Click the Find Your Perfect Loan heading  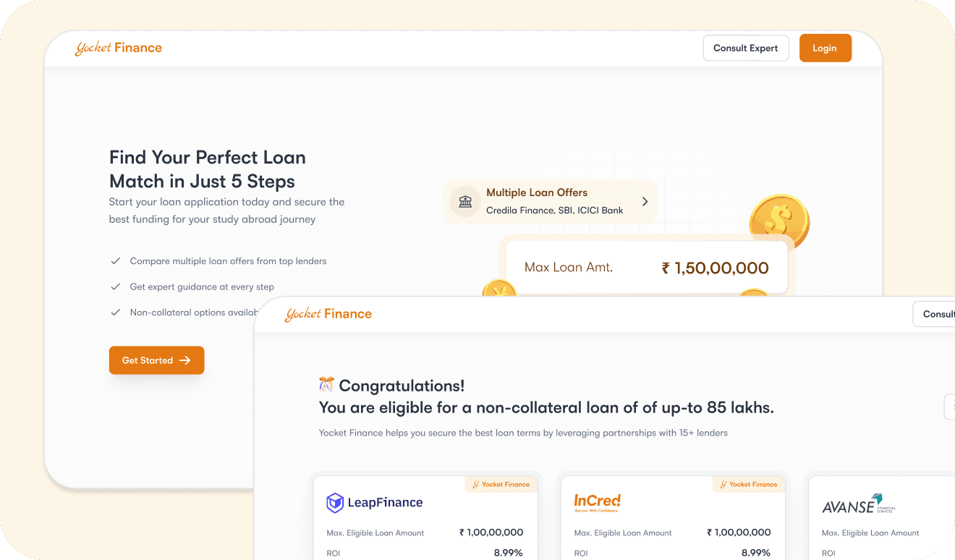point(208,169)
